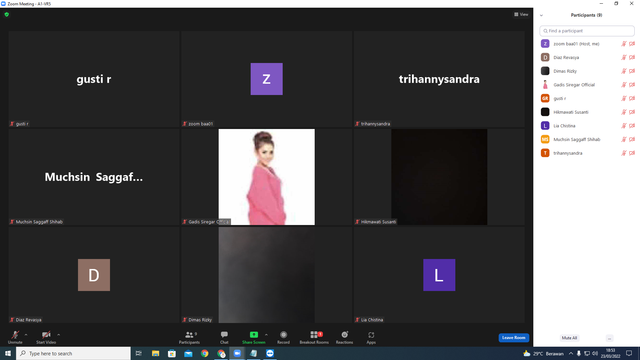Click muted mic icon for Dimas Rizky row

[624, 71]
